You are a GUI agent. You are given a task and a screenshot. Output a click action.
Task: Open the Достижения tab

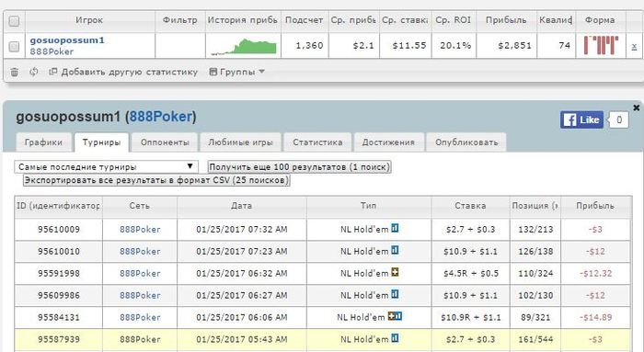pos(388,142)
